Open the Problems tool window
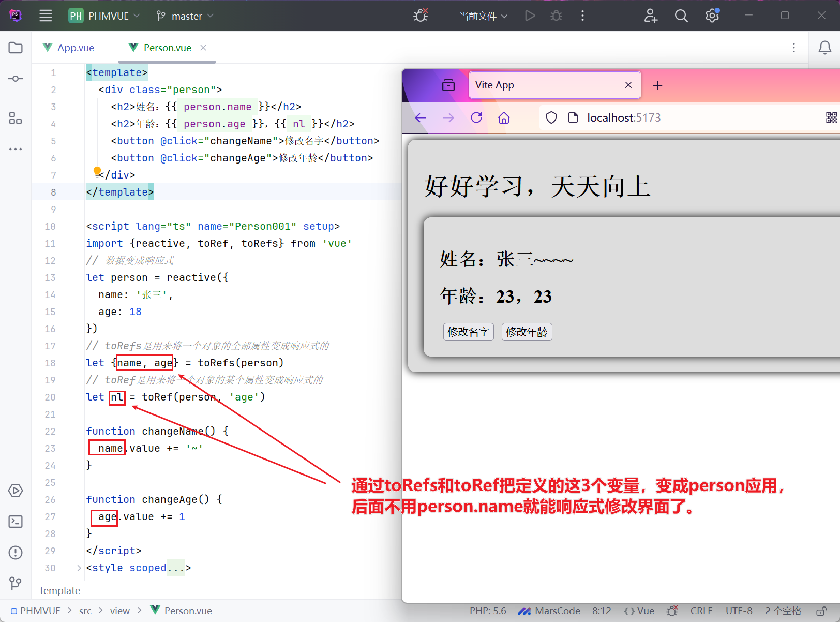The height and width of the screenshot is (622, 840). (x=16, y=553)
